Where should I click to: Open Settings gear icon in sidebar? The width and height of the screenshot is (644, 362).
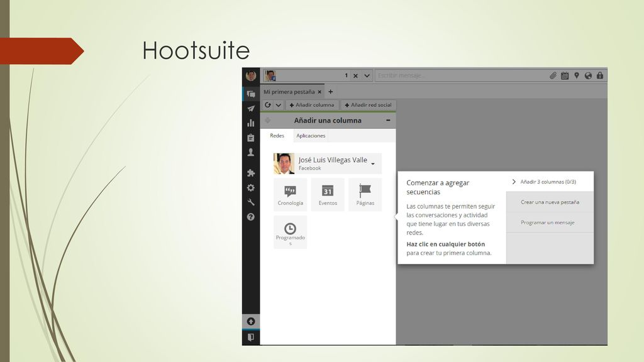(x=251, y=187)
